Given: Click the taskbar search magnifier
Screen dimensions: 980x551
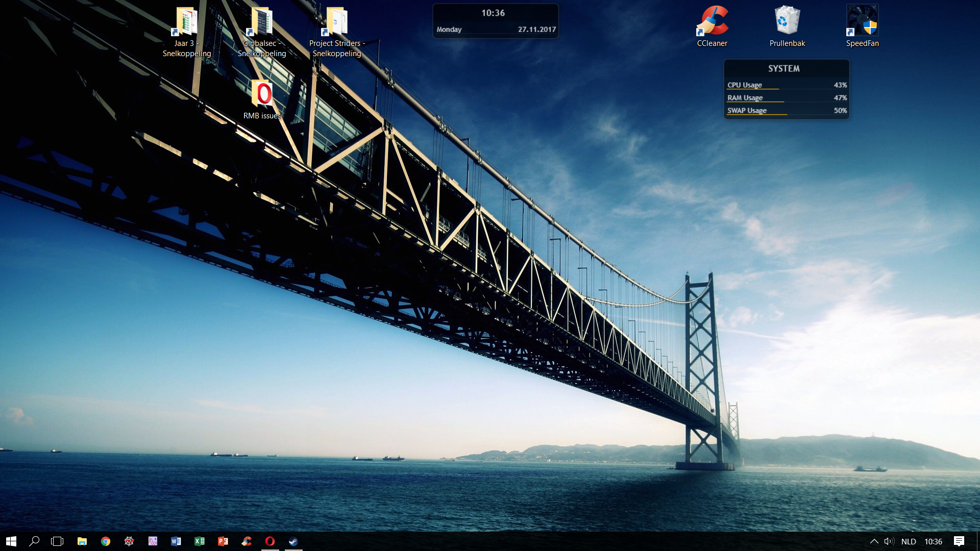Looking at the screenshot, I should (34, 541).
